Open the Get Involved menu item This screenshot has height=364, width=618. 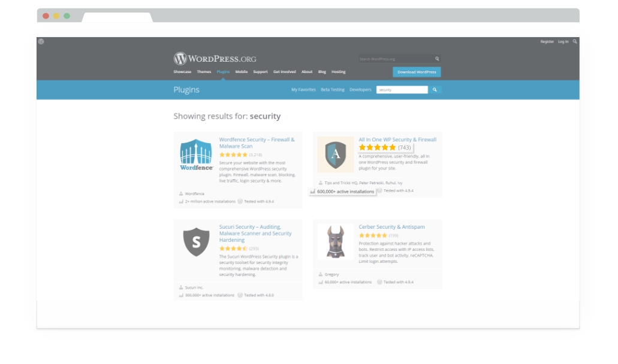(x=284, y=72)
